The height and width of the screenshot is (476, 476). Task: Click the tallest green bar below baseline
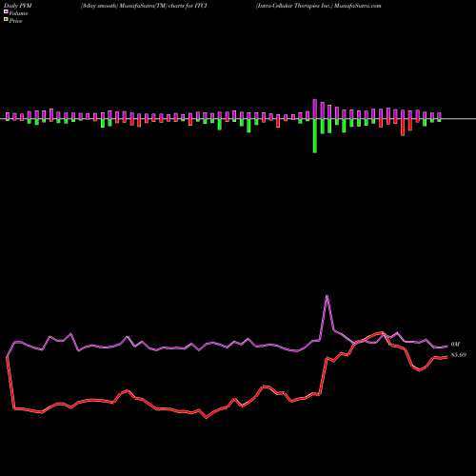tap(315, 136)
